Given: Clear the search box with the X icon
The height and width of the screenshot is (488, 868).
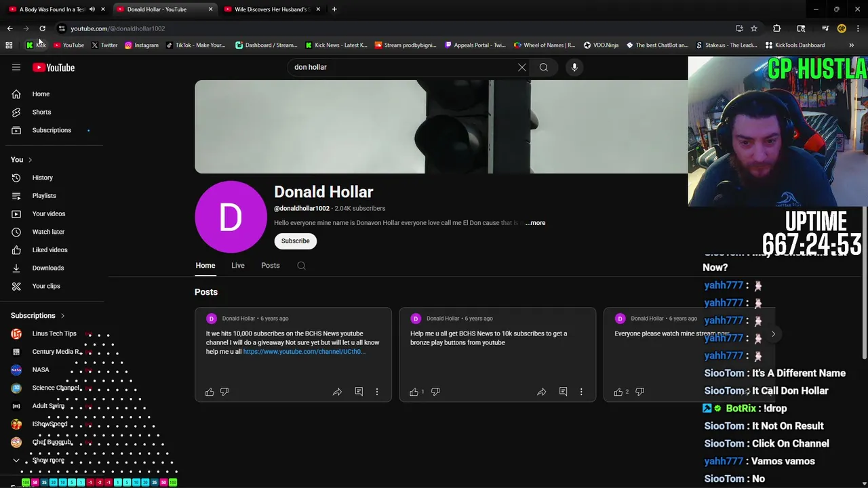Looking at the screenshot, I should pos(522,67).
